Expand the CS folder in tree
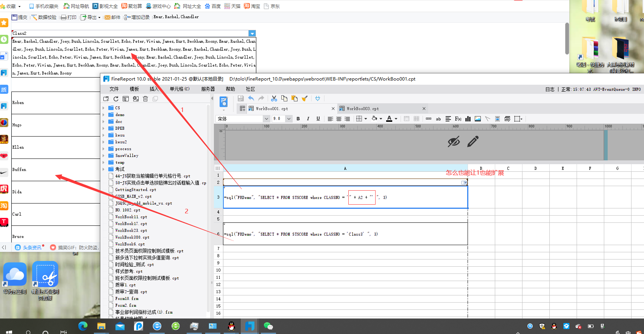The image size is (644, 334). pyautogui.click(x=104, y=108)
